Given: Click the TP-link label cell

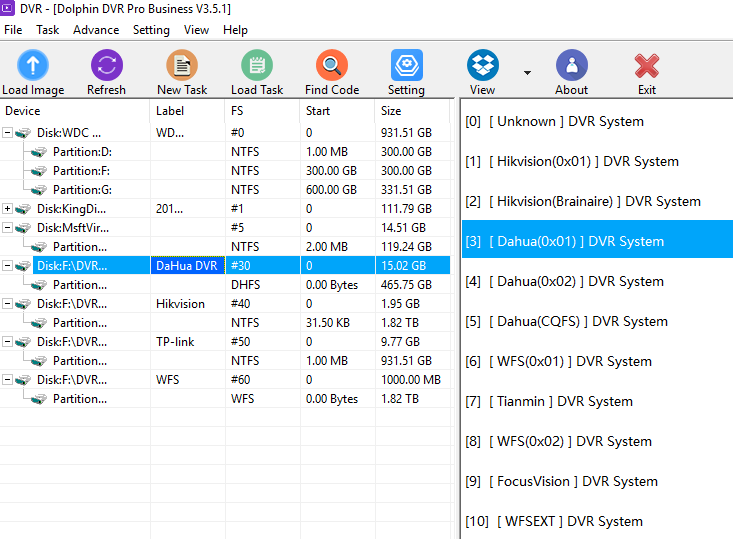Looking at the screenshot, I should [x=187, y=342].
